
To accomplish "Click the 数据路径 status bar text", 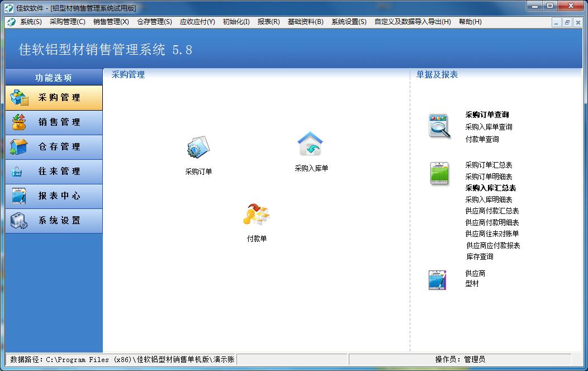I will [122, 360].
